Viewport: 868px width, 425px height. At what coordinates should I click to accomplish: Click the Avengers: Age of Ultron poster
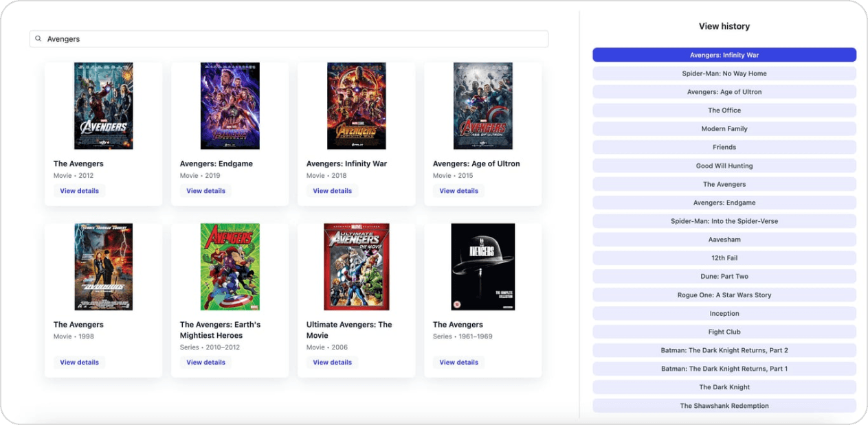pyautogui.click(x=482, y=106)
